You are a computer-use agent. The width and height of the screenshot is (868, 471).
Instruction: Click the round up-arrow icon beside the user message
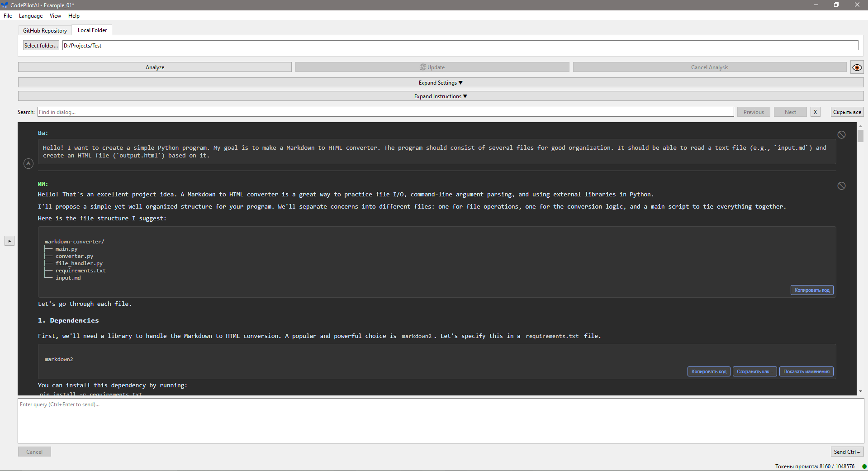pos(28,163)
